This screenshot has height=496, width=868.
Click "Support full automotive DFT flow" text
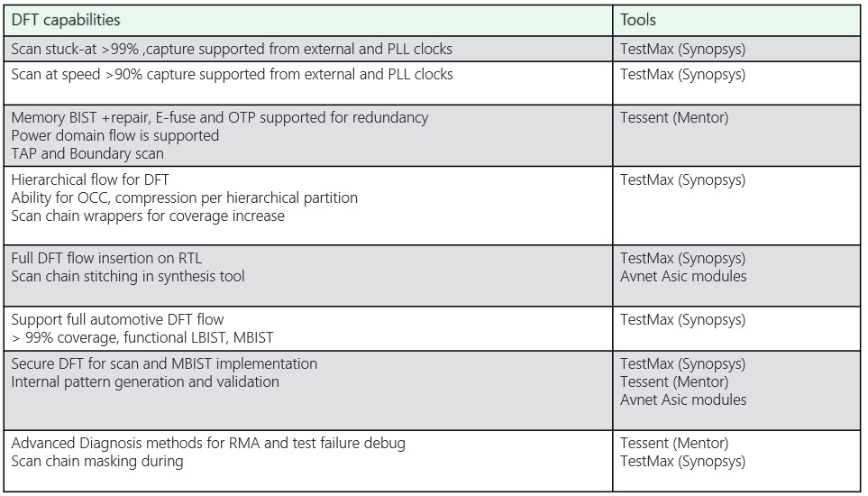pos(117,319)
